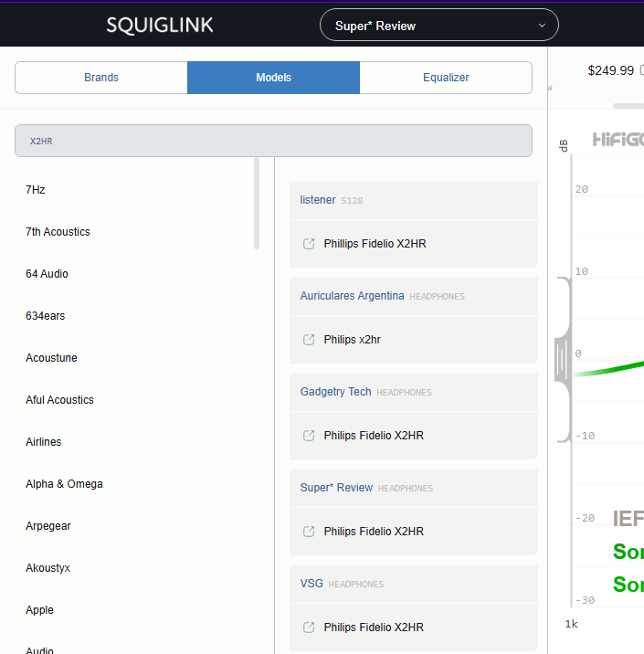Open the Auriculares Argentina database header
The width and height of the screenshot is (644, 654).
413,297
